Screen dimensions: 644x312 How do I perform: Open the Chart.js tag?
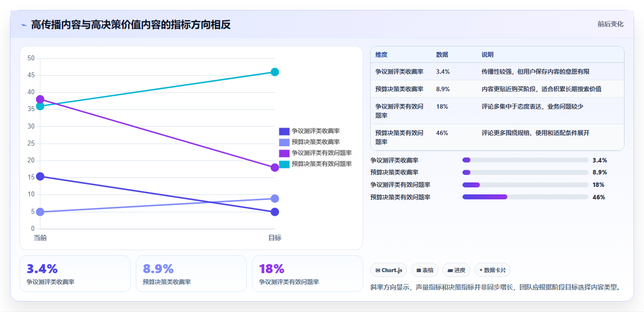pos(389,270)
